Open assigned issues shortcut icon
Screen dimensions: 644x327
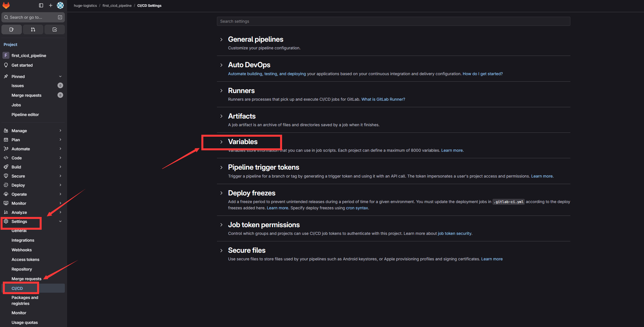[12, 29]
